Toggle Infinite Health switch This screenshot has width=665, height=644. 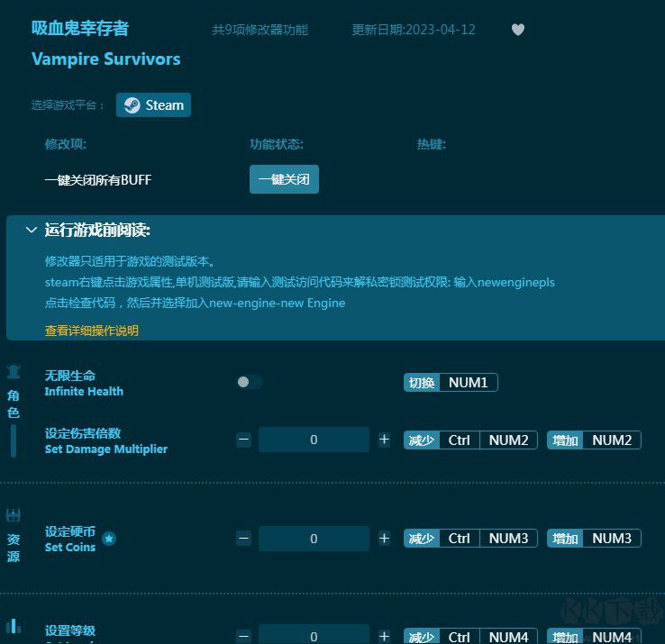[x=250, y=382]
